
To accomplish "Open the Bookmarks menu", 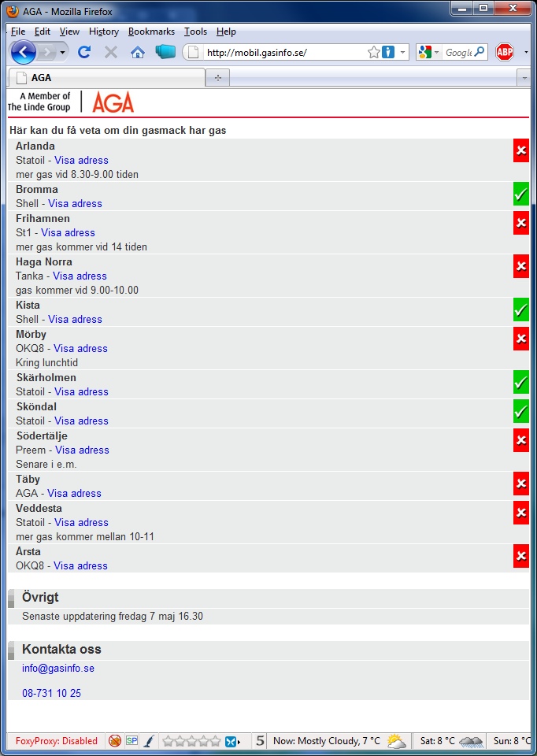I will point(151,31).
